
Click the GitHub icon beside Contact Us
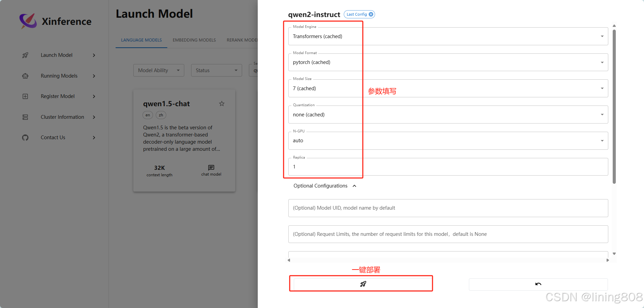coord(25,137)
